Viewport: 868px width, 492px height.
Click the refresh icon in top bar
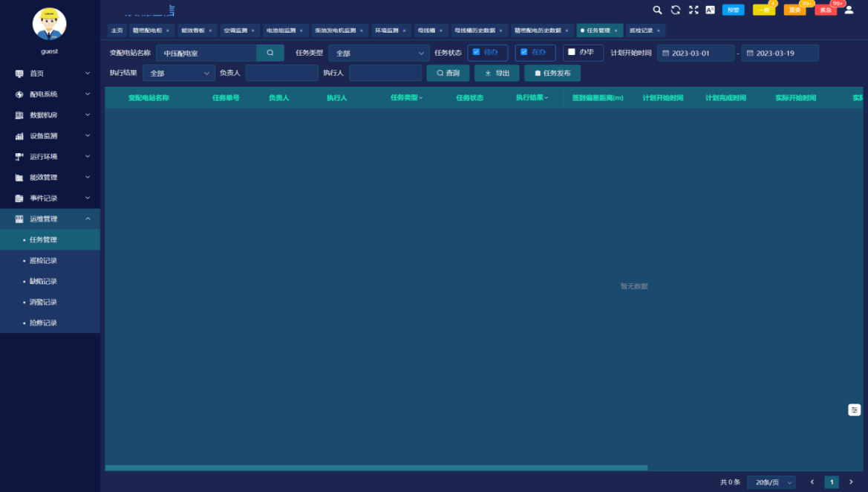[x=676, y=10]
